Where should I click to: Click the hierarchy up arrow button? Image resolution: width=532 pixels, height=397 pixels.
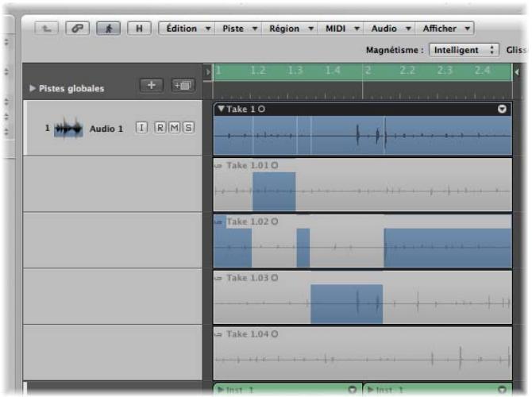click(x=47, y=29)
